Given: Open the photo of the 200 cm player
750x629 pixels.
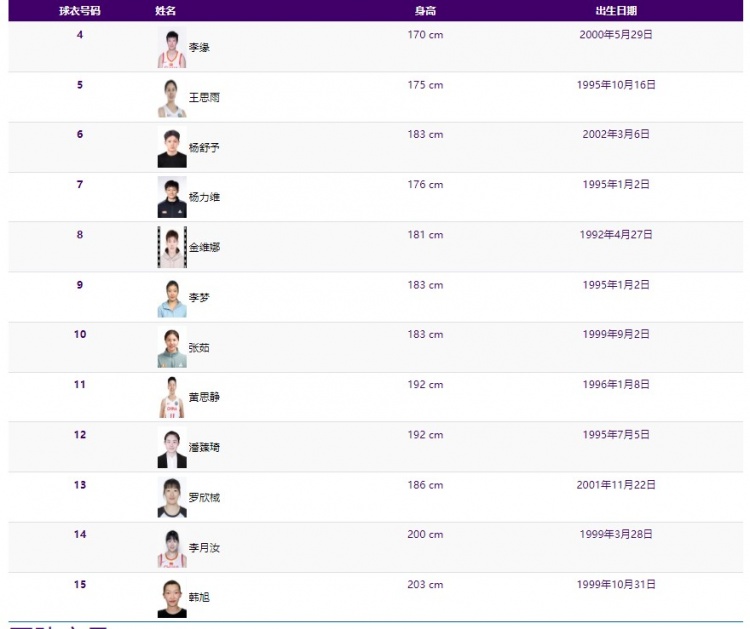Looking at the screenshot, I should (x=172, y=547).
